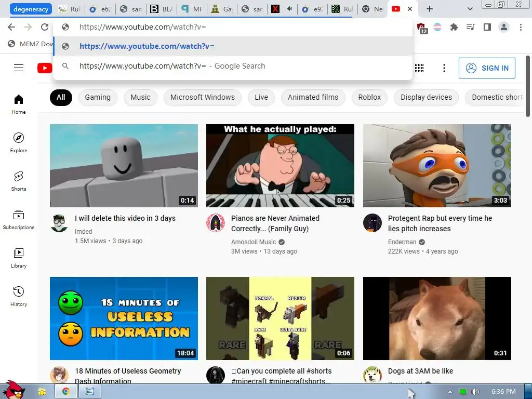Open YouTube settings three-dot menu
The width and height of the screenshot is (532, 399).
(x=444, y=68)
